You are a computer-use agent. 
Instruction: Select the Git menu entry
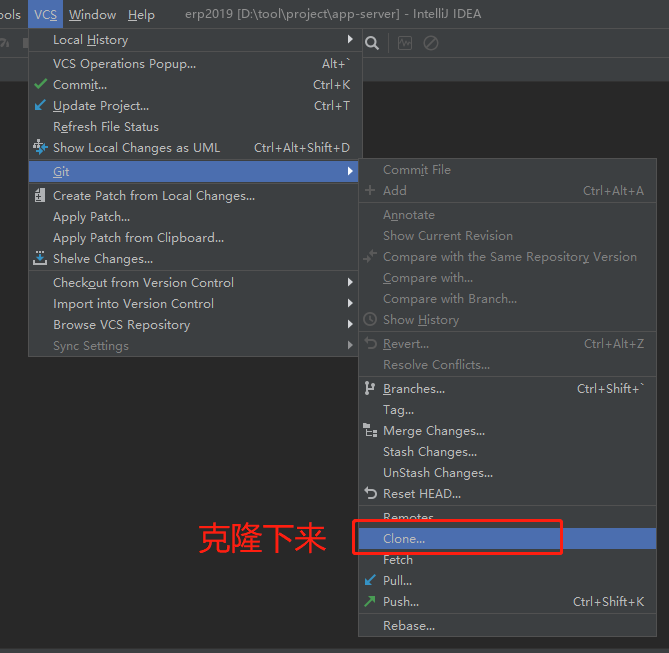click(x=193, y=171)
